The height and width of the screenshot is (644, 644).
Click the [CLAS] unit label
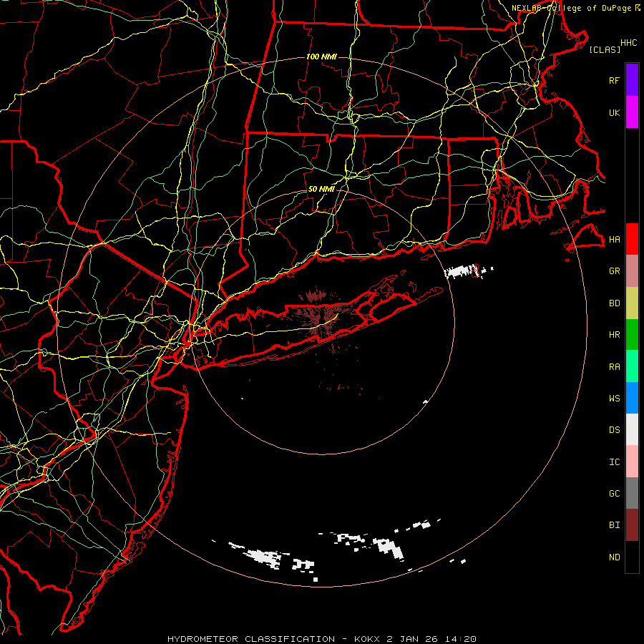point(605,49)
